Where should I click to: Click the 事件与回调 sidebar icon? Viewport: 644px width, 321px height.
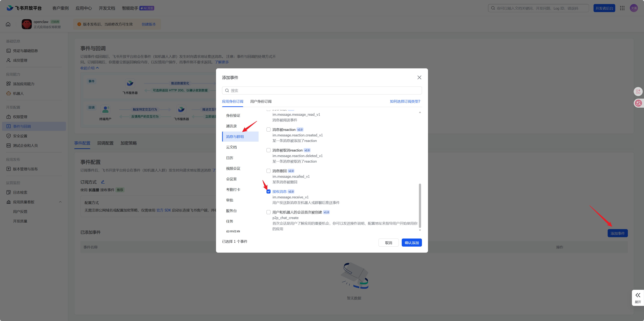coord(9,126)
